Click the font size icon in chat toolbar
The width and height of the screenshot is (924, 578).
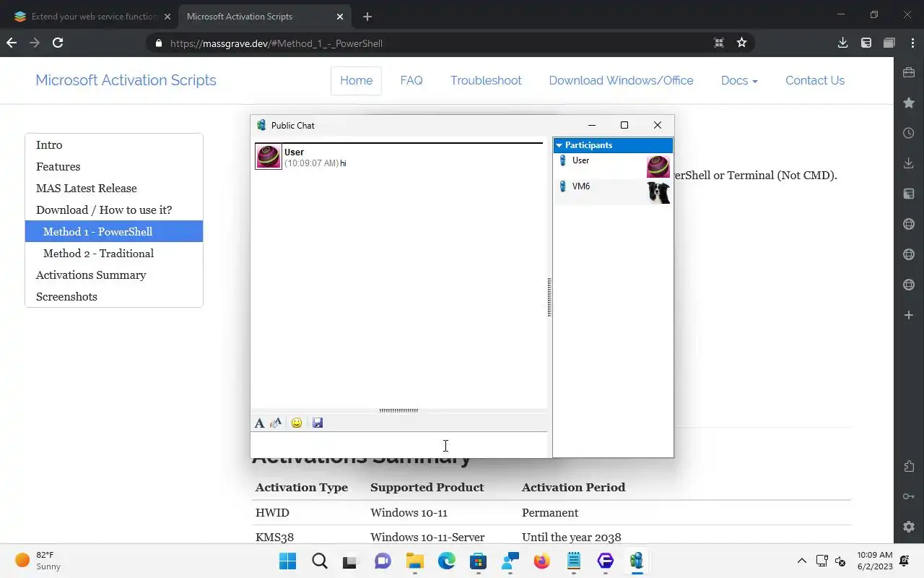[x=276, y=423]
